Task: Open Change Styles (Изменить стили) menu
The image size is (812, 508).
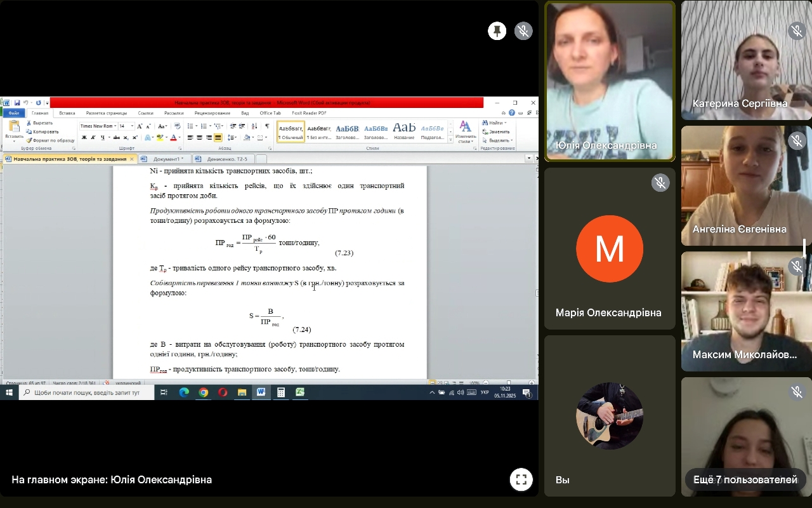Action: pos(466,131)
